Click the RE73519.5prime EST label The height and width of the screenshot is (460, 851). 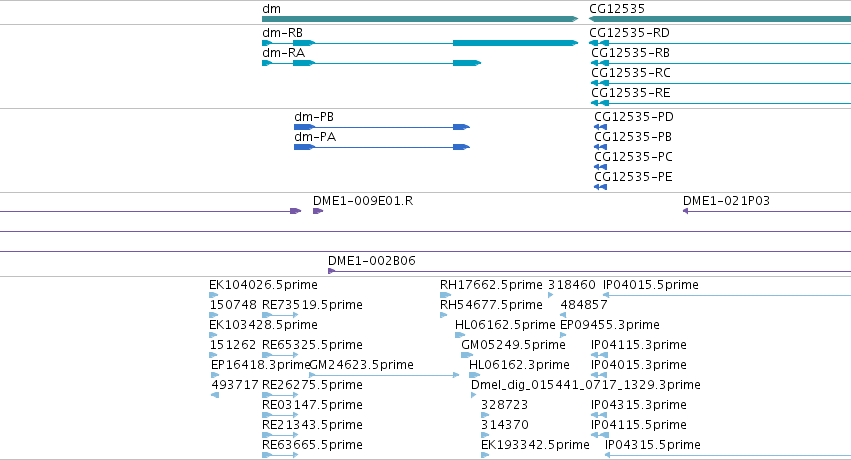(x=312, y=305)
